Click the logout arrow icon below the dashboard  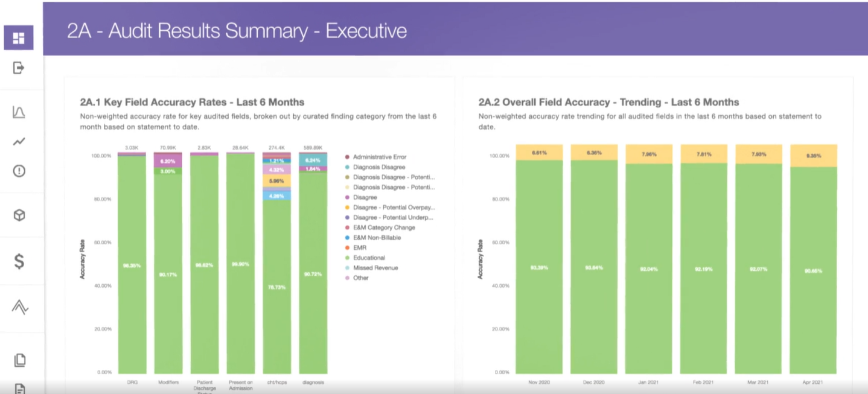18,66
